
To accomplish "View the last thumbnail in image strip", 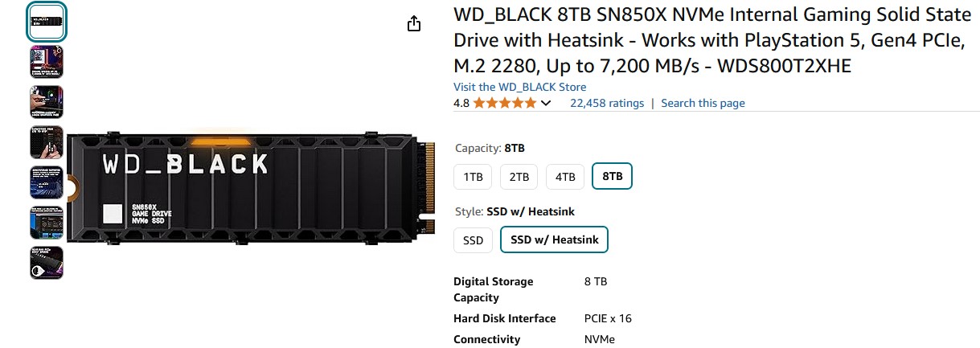I will (x=47, y=263).
